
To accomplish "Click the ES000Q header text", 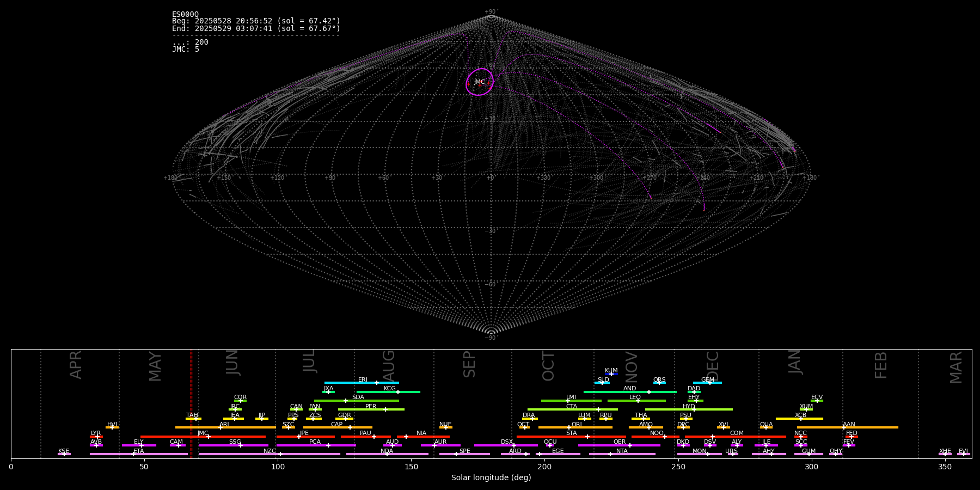I will point(186,14).
